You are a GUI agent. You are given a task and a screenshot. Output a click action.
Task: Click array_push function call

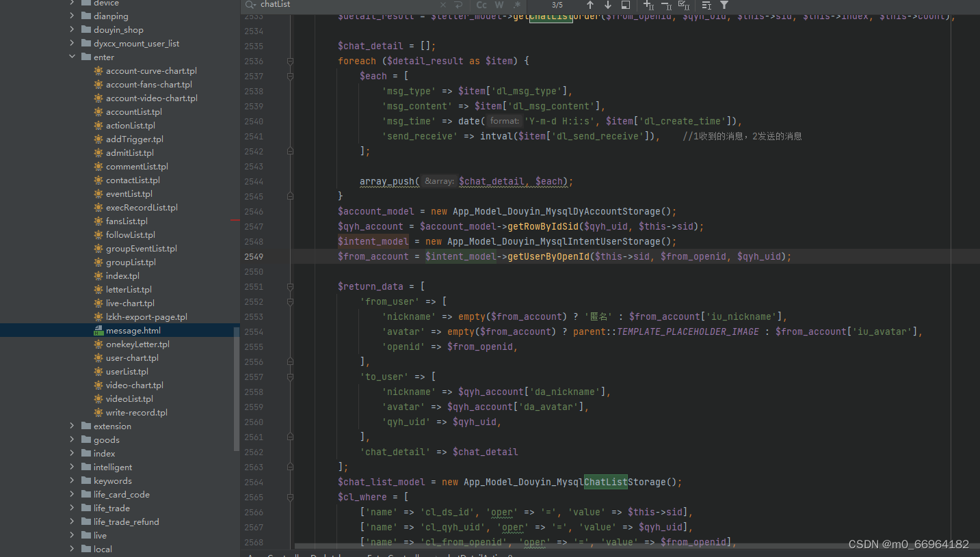[387, 182]
